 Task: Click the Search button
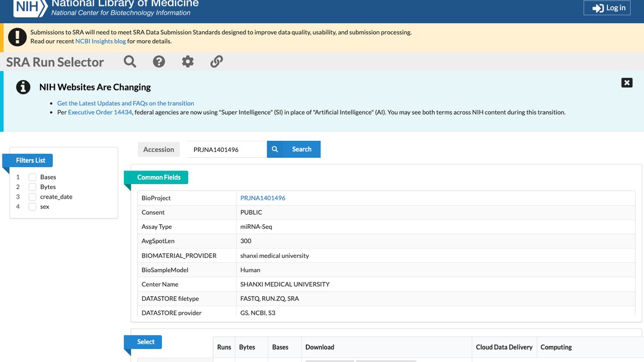(x=301, y=149)
